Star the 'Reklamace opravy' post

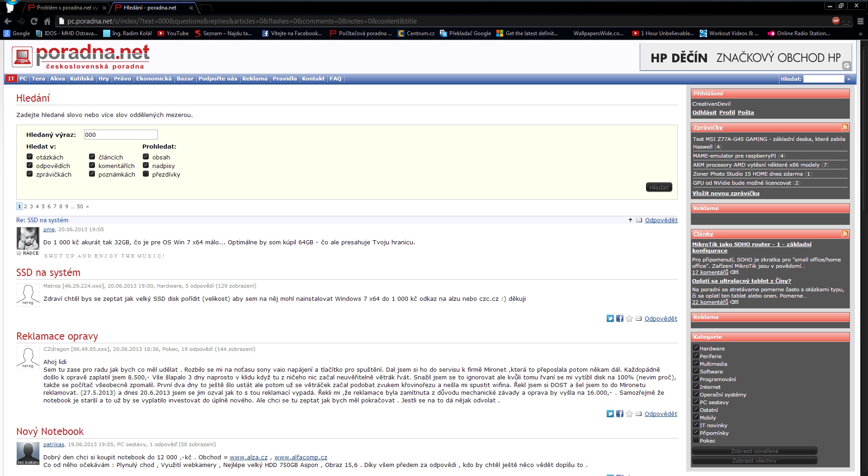pyautogui.click(x=629, y=414)
